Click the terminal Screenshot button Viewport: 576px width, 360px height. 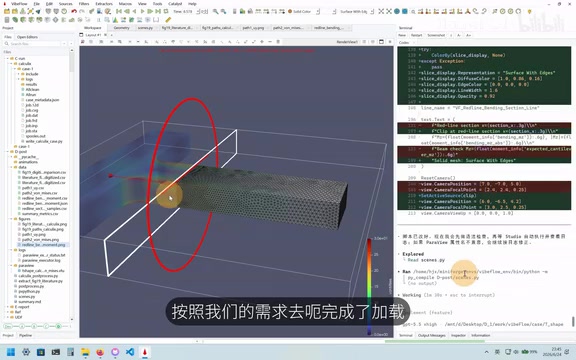click(x=436, y=35)
